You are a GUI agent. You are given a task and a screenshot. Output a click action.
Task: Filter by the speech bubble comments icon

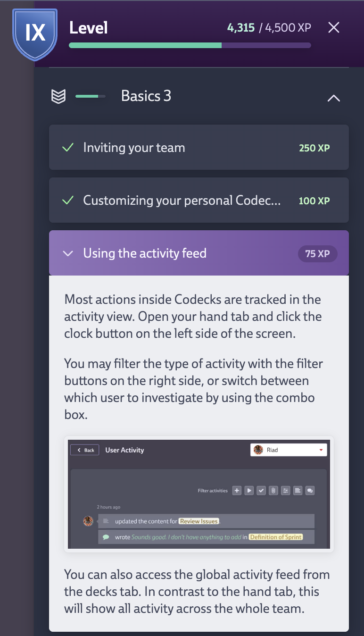(310, 490)
